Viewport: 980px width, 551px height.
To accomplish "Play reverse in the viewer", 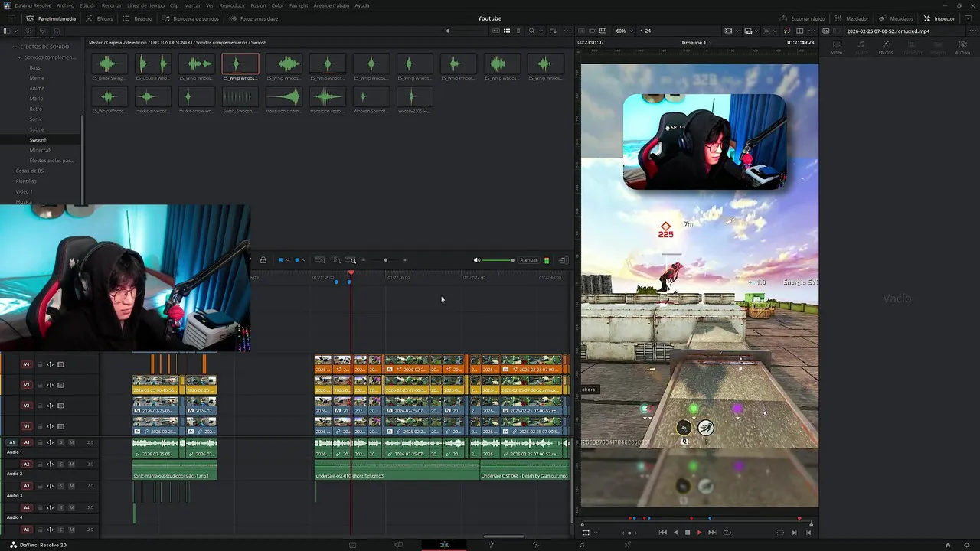I will pyautogui.click(x=675, y=533).
